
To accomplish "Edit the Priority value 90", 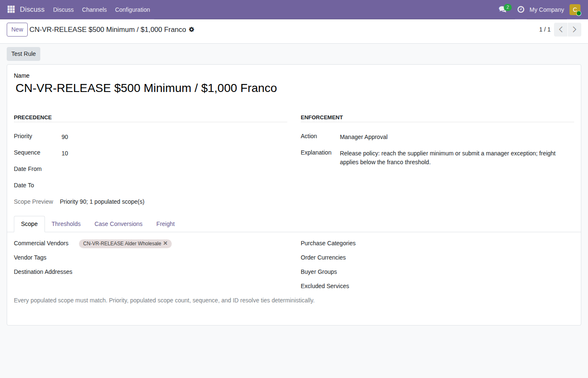I will tap(174, 137).
